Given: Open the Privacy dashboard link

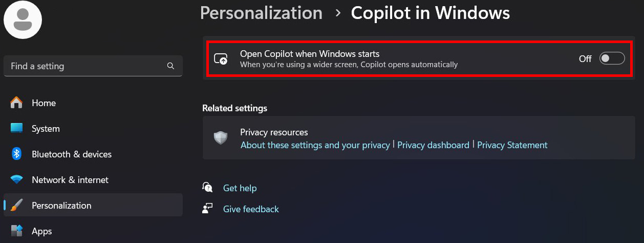Looking at the screenshot, I should 433,145.
